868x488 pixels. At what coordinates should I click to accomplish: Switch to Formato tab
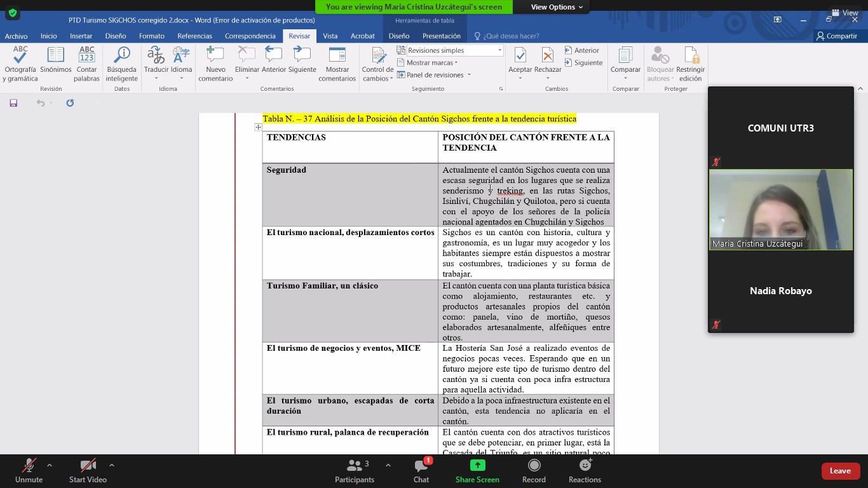pos(152,36)
